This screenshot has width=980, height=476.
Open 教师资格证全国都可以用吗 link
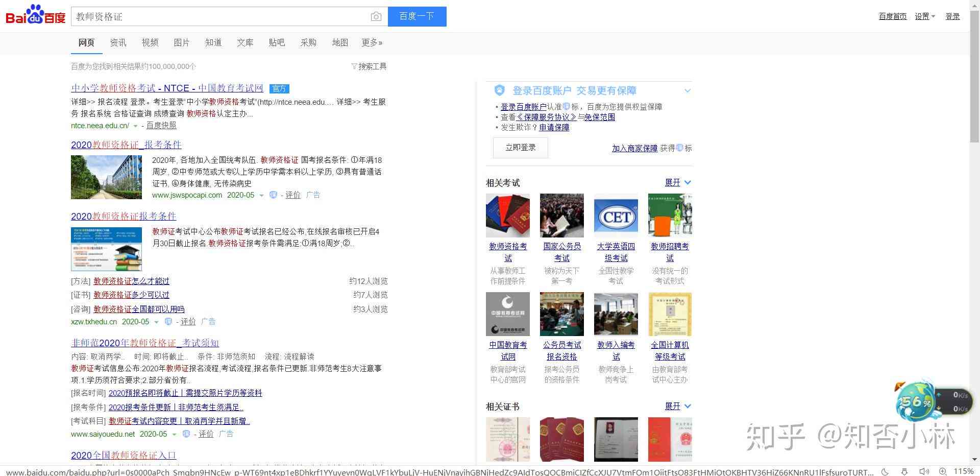coord(139,309)
